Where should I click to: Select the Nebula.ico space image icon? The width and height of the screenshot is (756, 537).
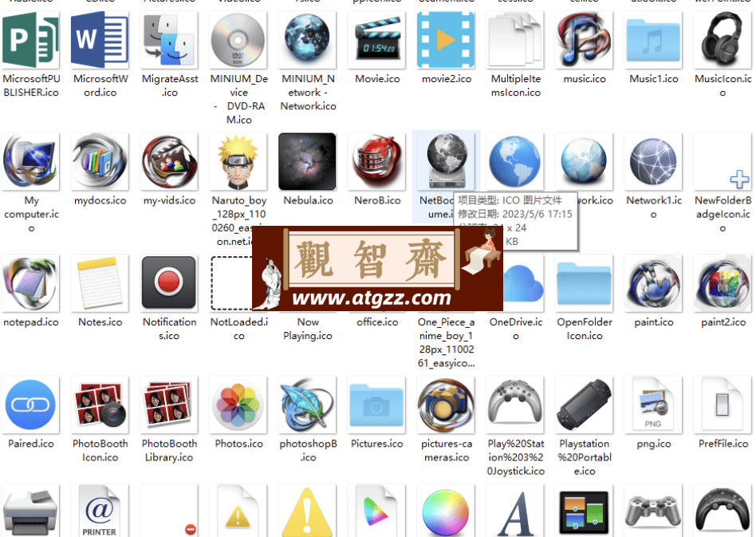click(x=308, y=162)
